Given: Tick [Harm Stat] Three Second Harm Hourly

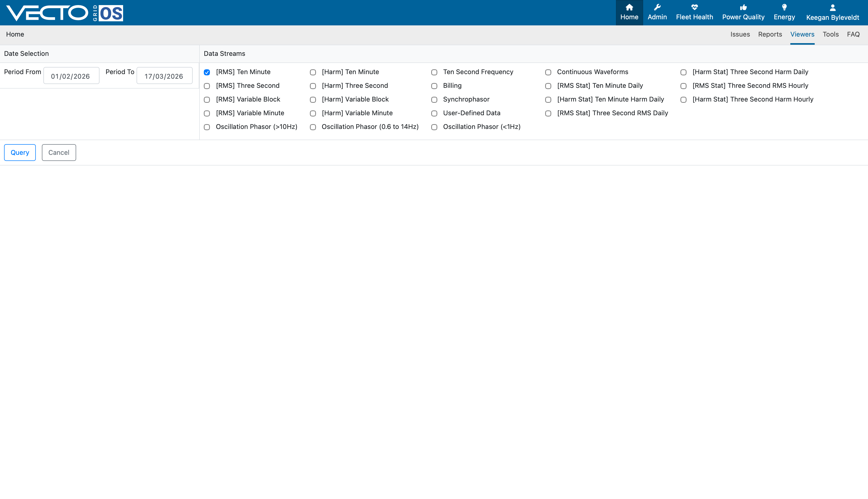Looking at the screenshot, I should pyautogui.click(x=683, y=100).
